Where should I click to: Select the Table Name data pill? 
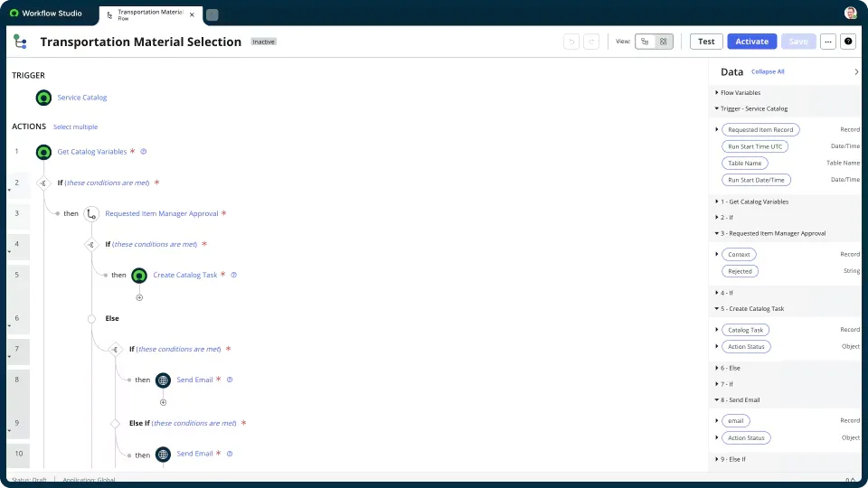coord(744,164)
